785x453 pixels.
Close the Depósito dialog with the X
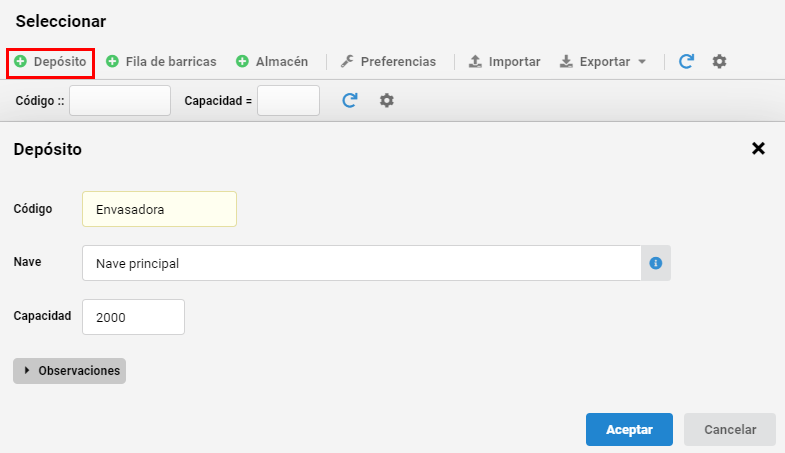[x=758, y=148]
